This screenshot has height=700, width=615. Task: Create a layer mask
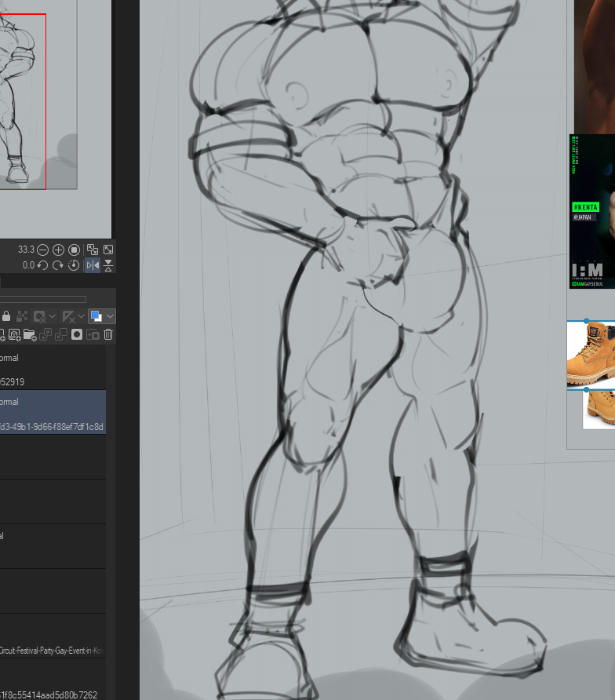point(77,334)
